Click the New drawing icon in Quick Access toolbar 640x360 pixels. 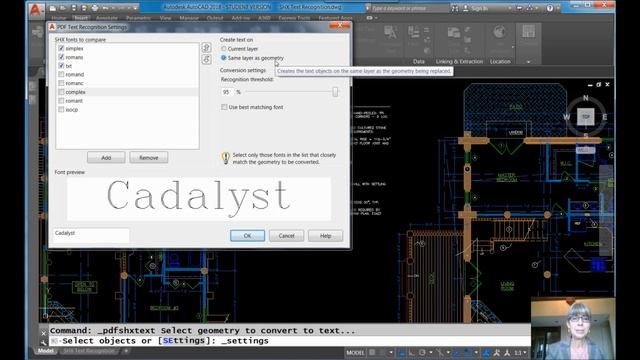point(53,8)
